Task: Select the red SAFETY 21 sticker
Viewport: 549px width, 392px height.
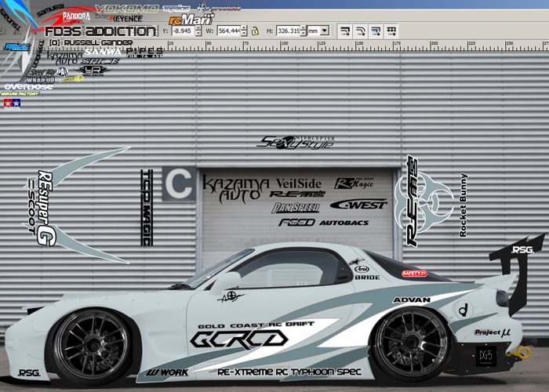Action: pos(414,274)
